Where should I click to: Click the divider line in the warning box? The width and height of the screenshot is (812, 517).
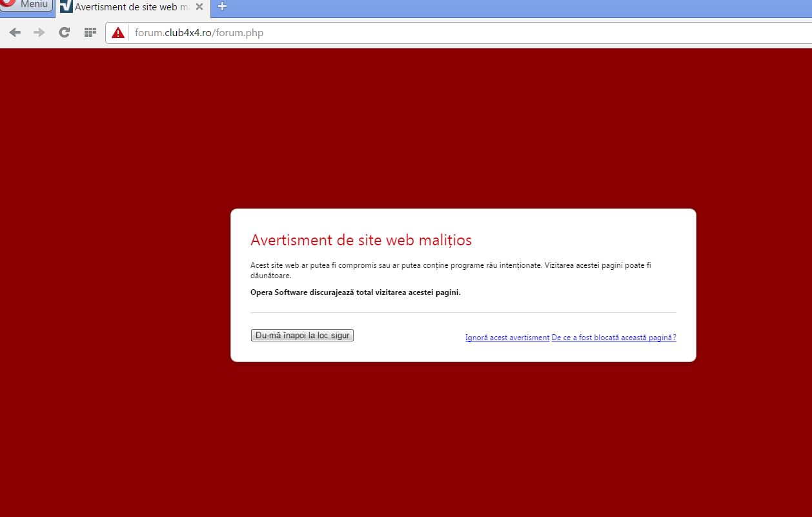(463, 312)
